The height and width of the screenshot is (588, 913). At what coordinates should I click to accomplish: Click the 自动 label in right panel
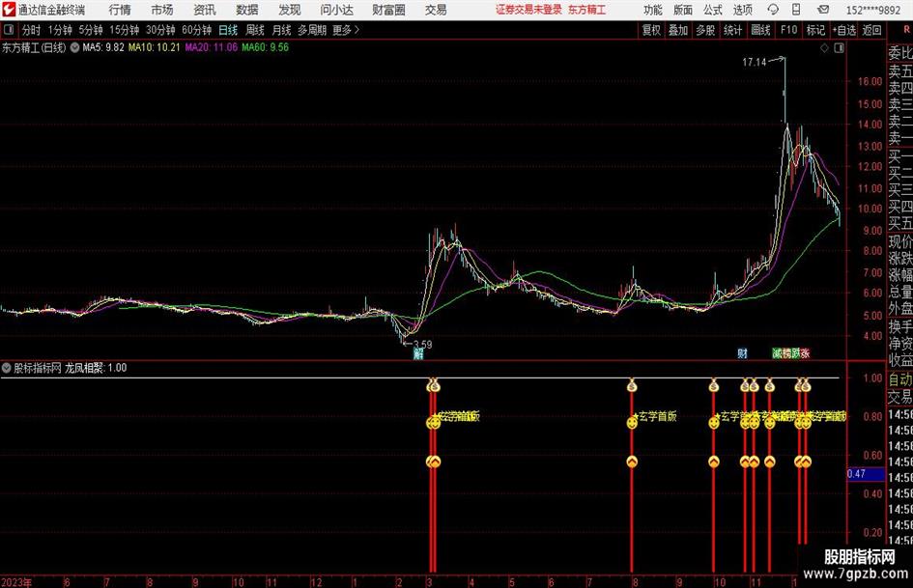(900, 379)
